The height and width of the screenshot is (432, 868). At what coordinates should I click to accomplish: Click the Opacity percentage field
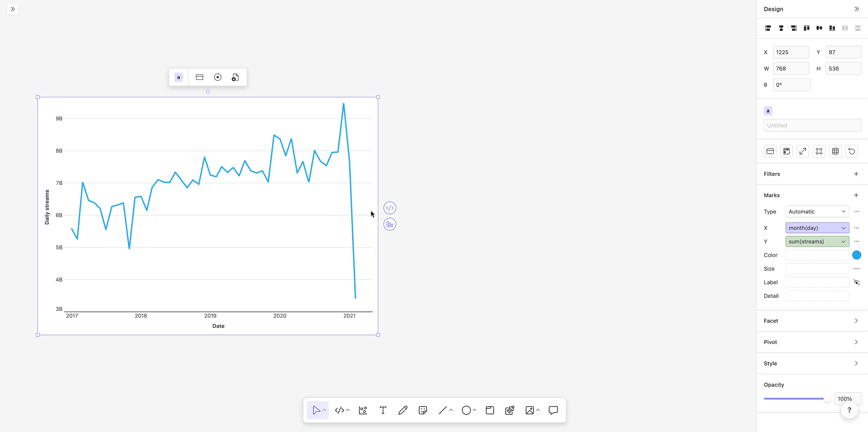(848, 399)
